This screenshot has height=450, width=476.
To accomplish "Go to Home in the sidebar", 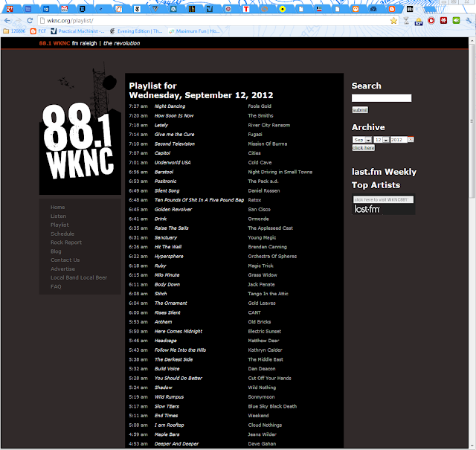I will pos(58,207).
